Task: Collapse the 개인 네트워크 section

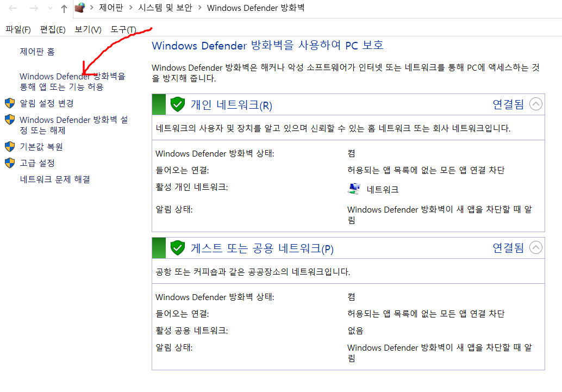Action: point(536,104)
